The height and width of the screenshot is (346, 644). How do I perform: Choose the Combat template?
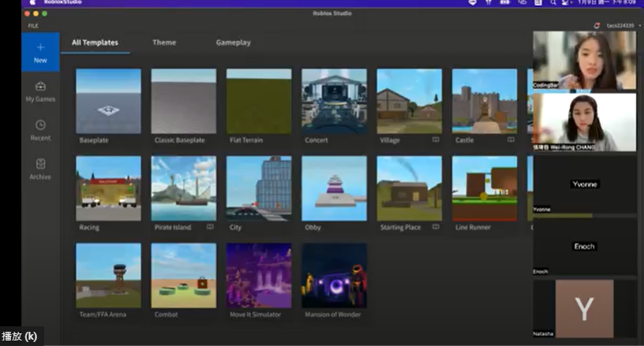tap(184, 276)
